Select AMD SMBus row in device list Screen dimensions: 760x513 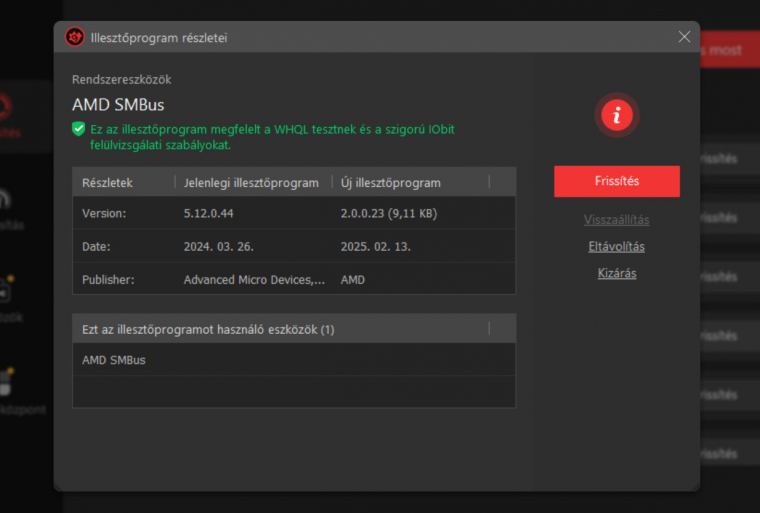(294, 360)
